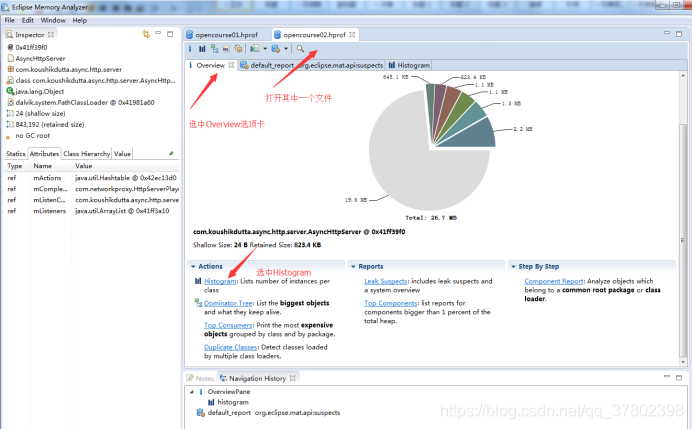Screen dimensions: 693x429
Task: Select the 2.2 MB slice of pie chart
Action: click(475, 135)
